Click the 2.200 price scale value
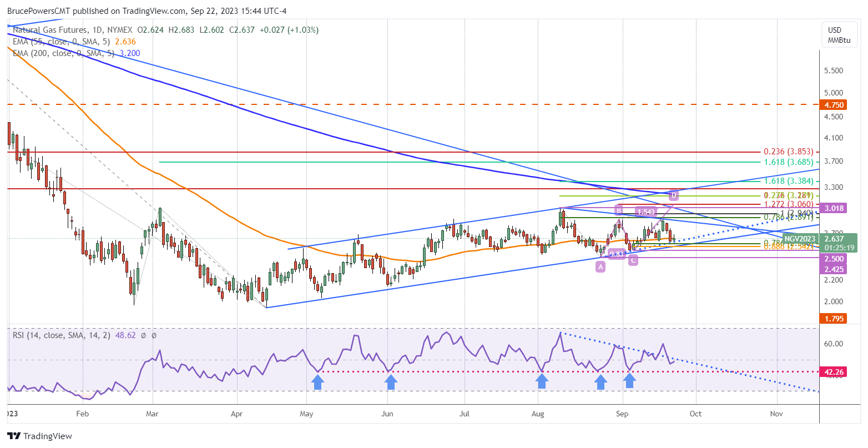 834,280
